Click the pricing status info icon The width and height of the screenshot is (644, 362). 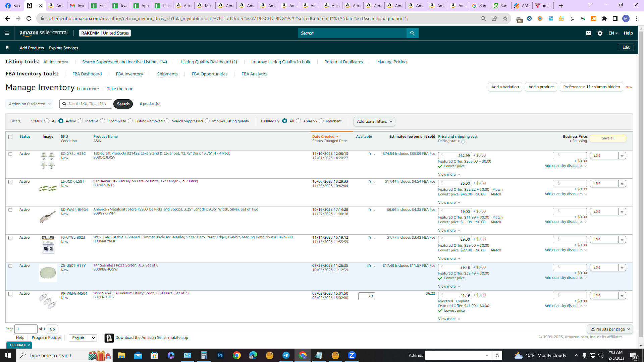tap(463, 142)
